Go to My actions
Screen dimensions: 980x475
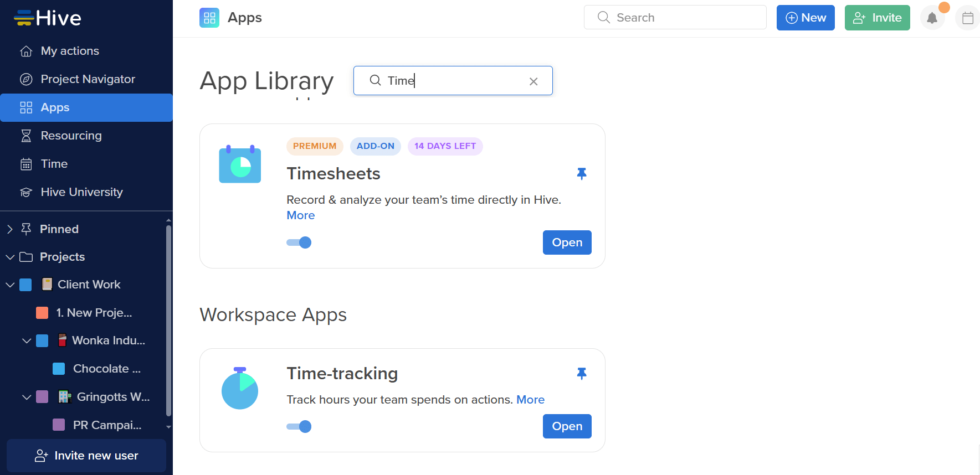[86, 51]
